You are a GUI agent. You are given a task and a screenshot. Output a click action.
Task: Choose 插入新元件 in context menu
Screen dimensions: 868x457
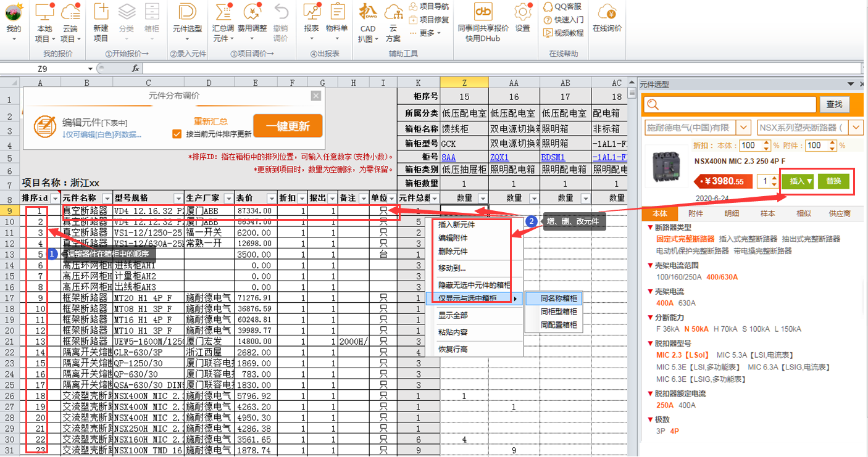[457, 224]
